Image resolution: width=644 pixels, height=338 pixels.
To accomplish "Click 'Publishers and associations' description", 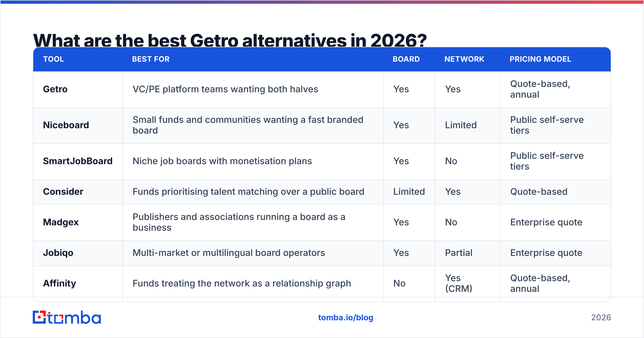I will pyautogui.click(x=239, y=222).
